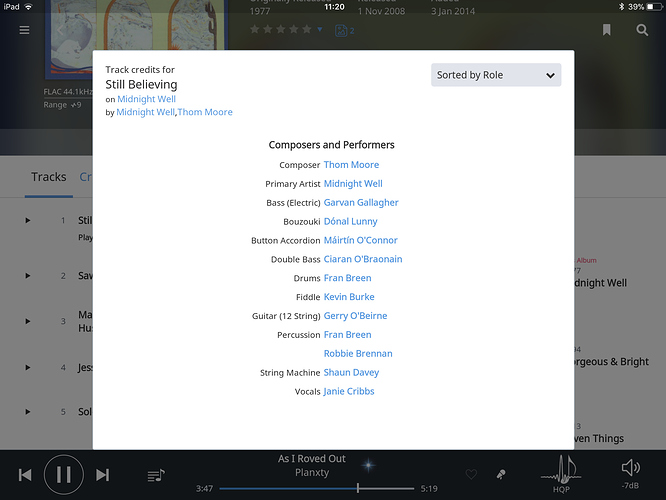Open the search magnifier icon
The image size is (666, 500).
642,30
